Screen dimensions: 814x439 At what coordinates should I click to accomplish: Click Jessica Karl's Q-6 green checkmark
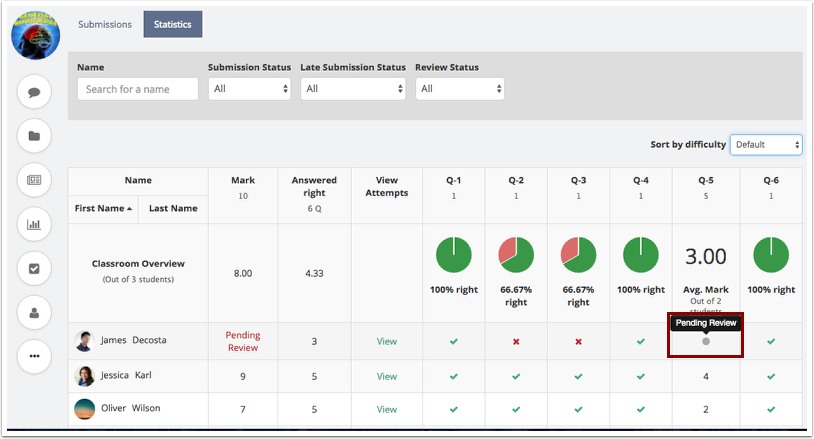point(771,377)
